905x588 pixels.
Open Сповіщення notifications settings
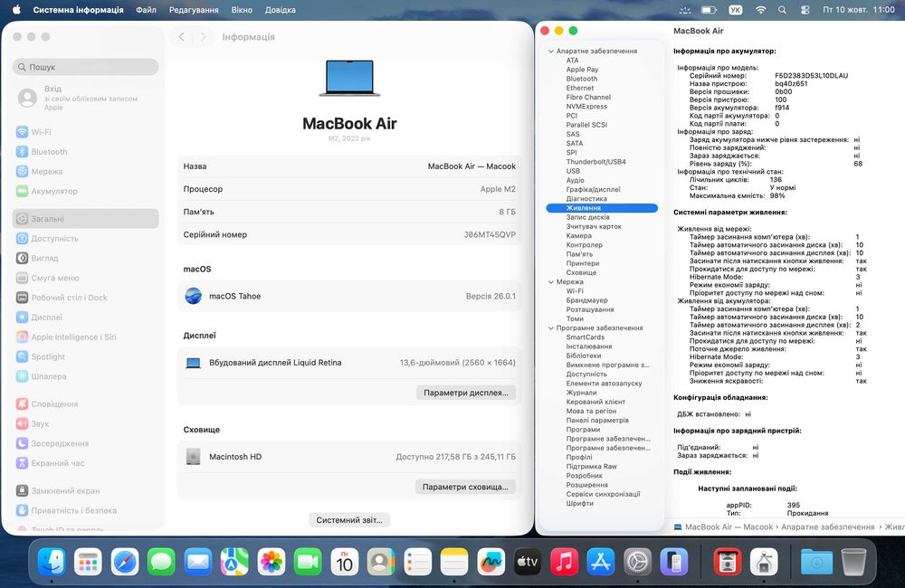coord(85,403)
